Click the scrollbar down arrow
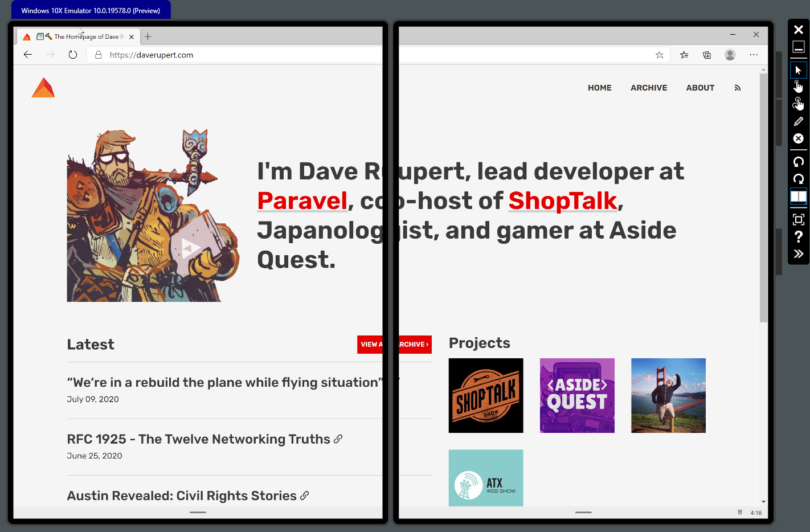The height and width of the screenshot is (532, 810). (x=763, y=502)
